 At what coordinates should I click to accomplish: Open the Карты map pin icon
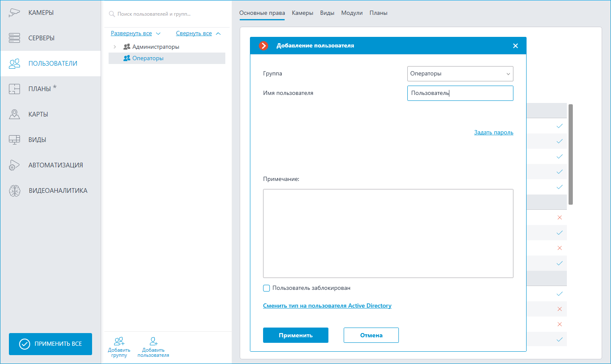tap(14, 114)
